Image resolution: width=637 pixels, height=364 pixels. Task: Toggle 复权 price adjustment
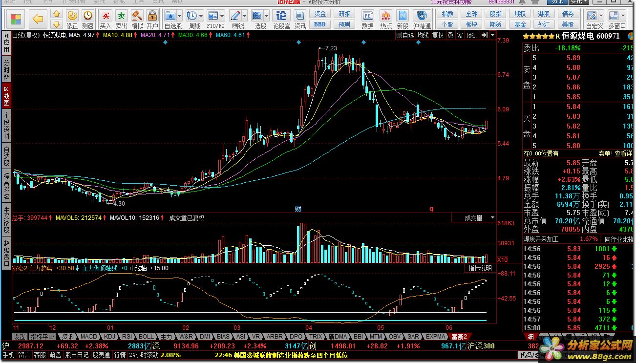[438, 35]
